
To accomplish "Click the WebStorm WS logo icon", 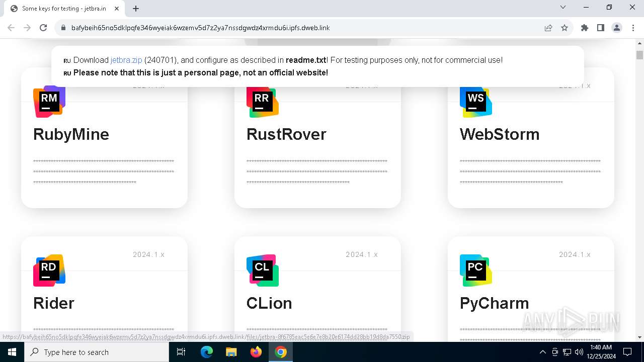I will 476,102.
